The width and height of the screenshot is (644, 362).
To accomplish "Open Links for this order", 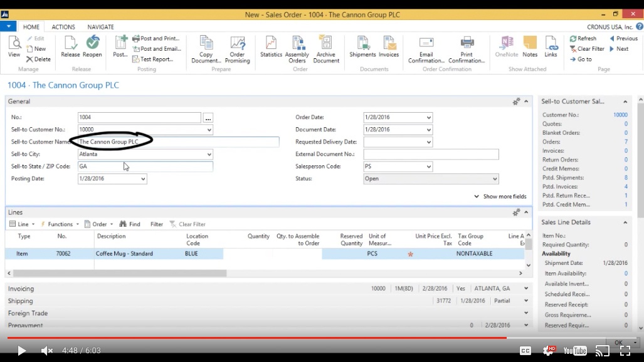I will point(551,46).
